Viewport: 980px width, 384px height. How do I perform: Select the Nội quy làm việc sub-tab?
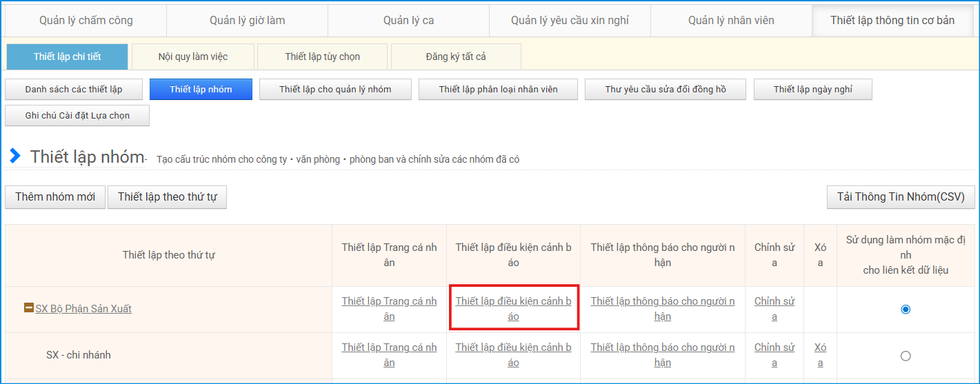pyautogui.click(x=193, y=57)
